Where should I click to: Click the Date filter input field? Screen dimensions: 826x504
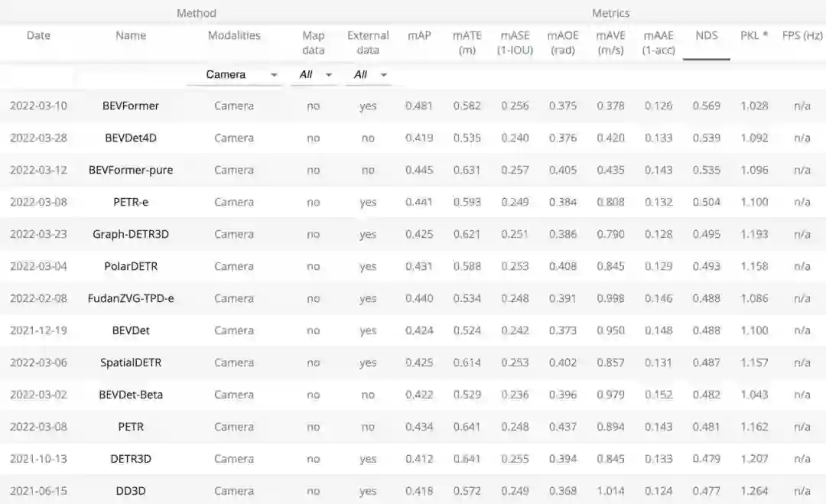coord(38,76)
